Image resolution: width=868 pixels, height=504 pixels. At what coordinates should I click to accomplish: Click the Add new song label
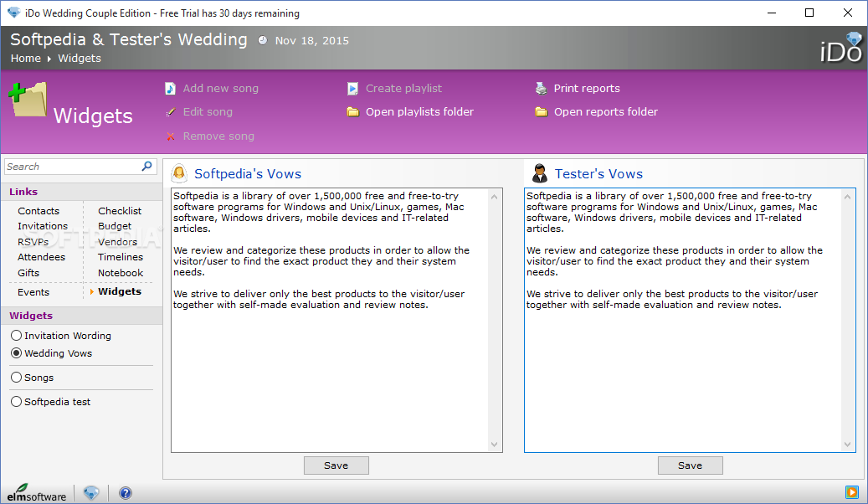pyautogui.click(x=220, y=89)
